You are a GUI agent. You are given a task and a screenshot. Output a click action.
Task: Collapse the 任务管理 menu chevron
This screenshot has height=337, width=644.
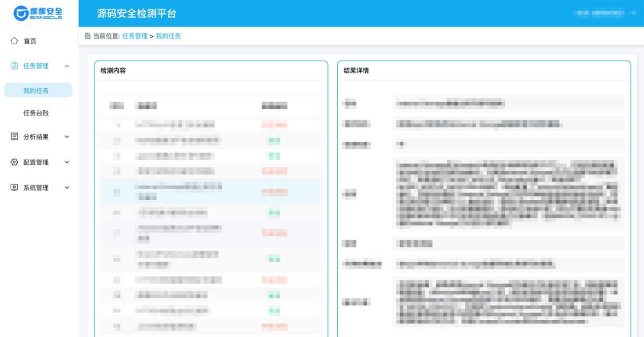click(67, 66)
